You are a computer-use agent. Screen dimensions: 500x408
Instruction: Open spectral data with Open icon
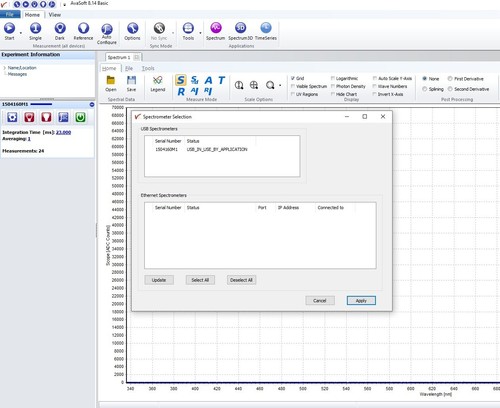111,84
